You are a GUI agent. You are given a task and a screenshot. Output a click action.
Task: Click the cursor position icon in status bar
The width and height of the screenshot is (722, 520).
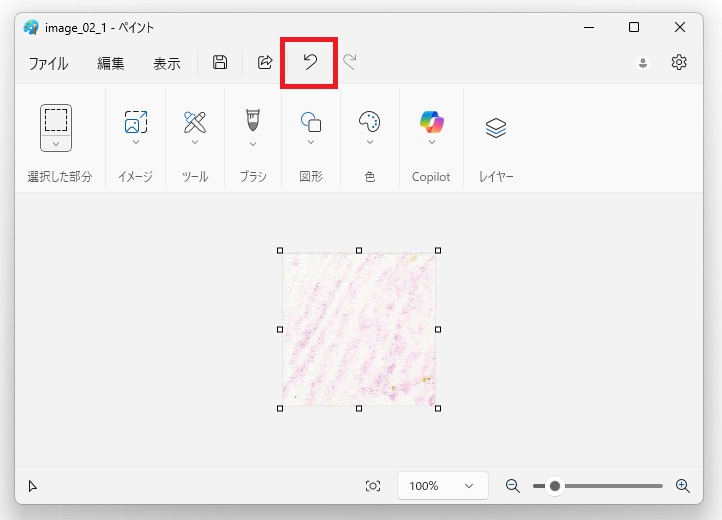(x=32, y=486)
